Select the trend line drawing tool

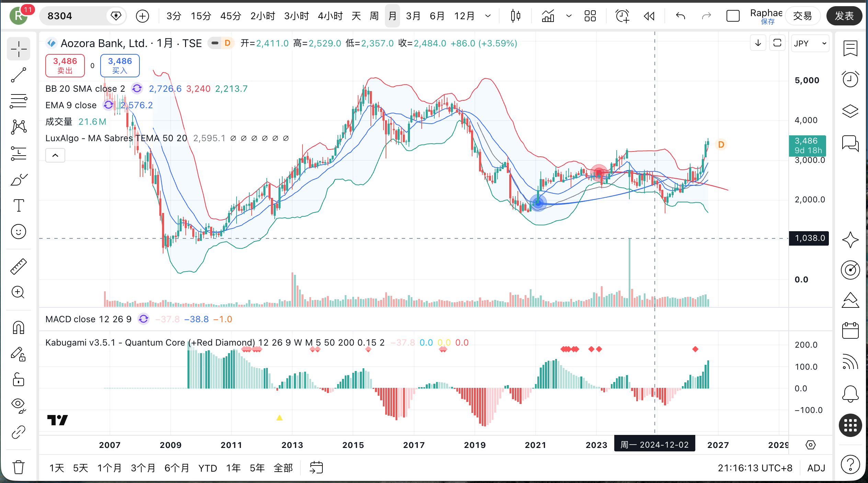point(19,75)
